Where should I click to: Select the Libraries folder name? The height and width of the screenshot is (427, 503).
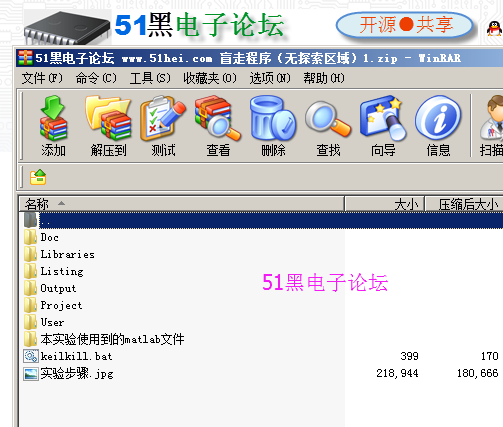pyautogui.click(x=68, y=254)
